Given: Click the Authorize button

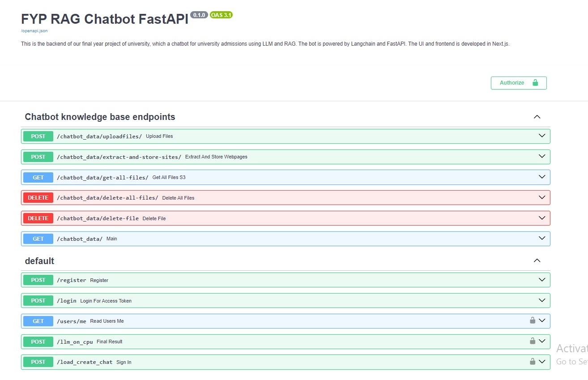Looking at the screenshot, I should coord(519,83).
